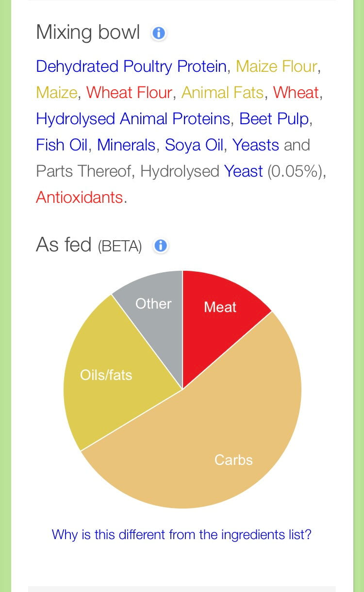Click the red Antioxidants link
Viewport: 364px width, 592px height.
coord(79,197)
